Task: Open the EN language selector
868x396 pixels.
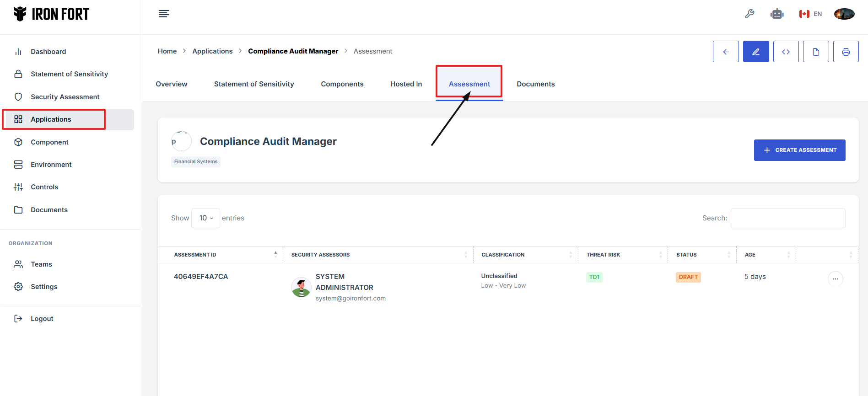Action: coord(810,14)
